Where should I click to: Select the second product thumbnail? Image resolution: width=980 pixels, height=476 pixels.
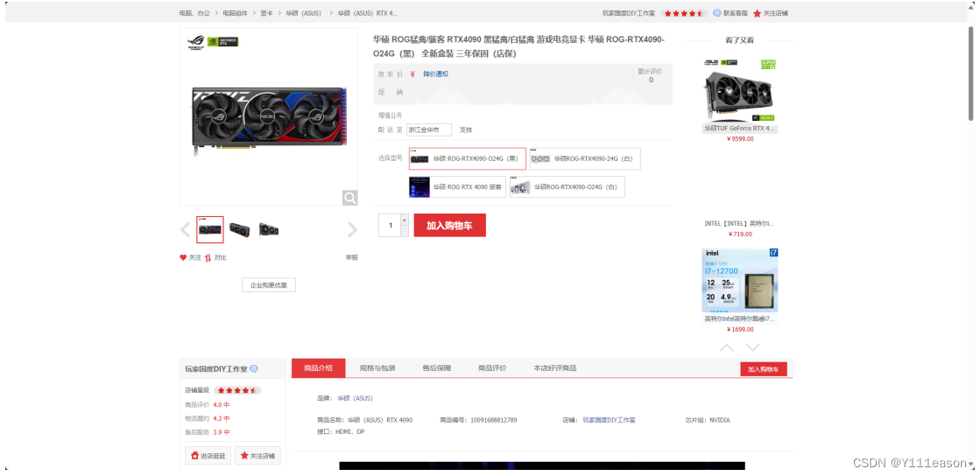pyautogui.click(x=239, y=230)
